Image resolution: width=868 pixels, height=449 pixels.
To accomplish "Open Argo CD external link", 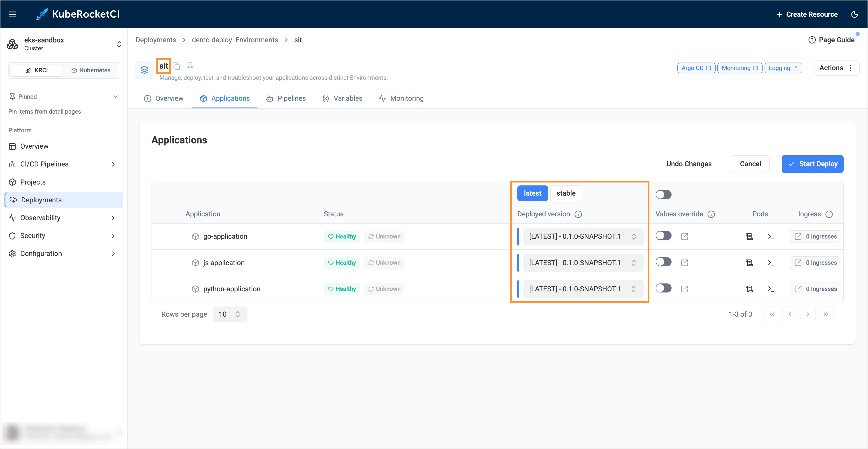I will tap(696, 68).
